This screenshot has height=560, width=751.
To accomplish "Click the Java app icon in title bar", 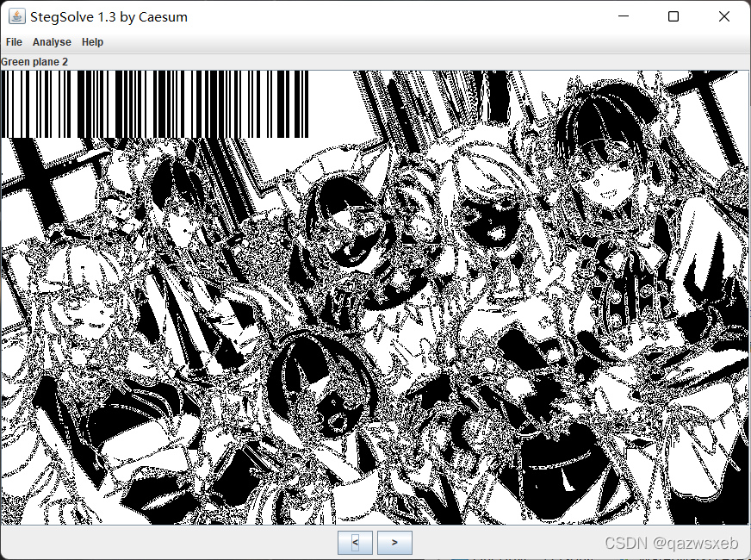I will click(16, 16).
